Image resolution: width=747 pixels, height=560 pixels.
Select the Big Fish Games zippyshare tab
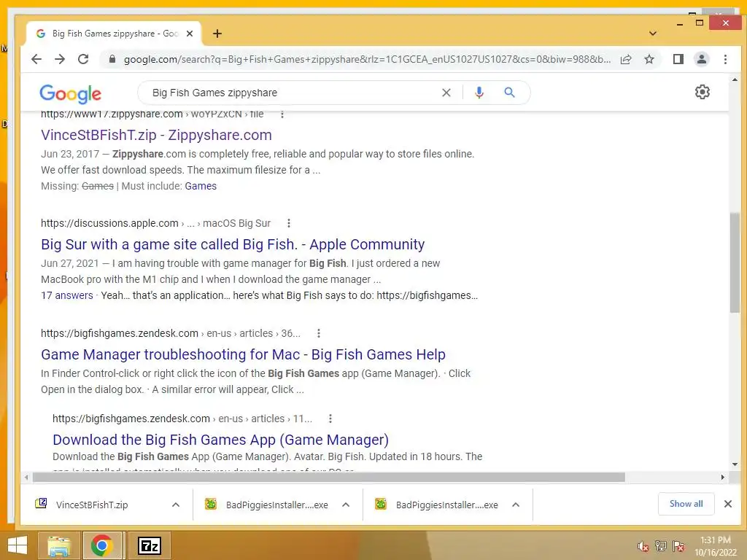pyautogui.click(x=115, y=34)
